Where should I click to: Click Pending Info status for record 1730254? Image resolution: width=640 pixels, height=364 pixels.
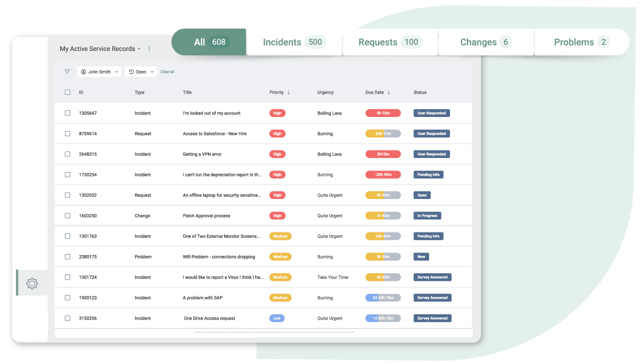click(428, 174)
